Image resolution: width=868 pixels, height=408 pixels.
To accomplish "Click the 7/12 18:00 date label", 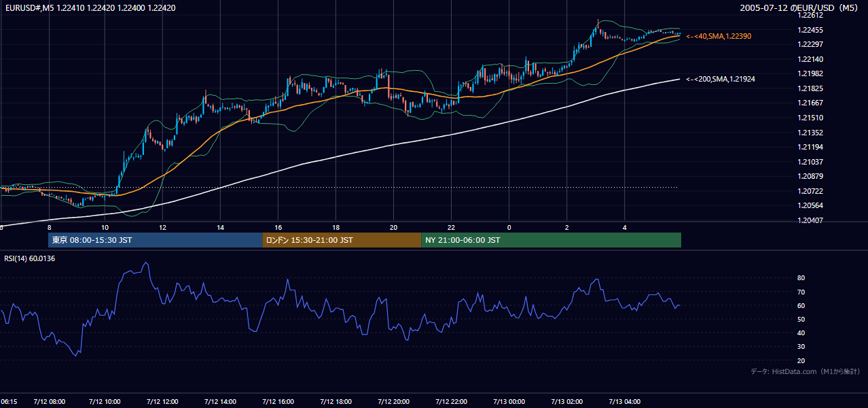I will (x=336, y=402).
